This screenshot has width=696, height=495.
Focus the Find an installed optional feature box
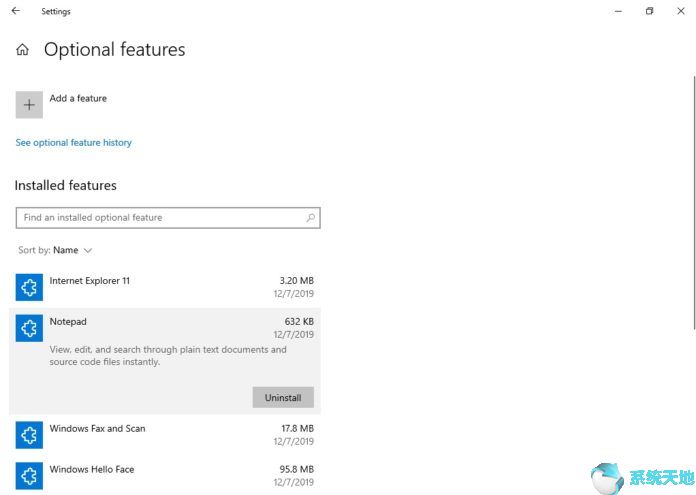point(168,218)
